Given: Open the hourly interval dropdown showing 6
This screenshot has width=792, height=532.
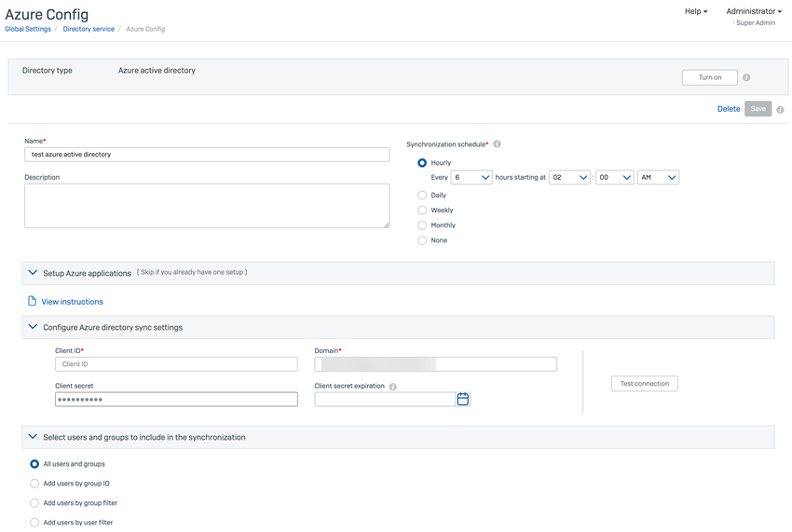Looking at the screenshot, I should [x=471, y=177].
